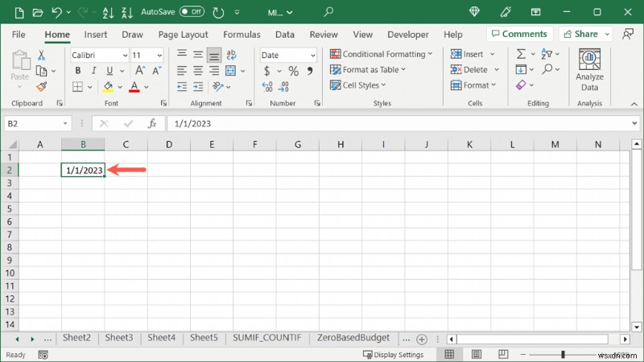644x362 pixels.
Task: Open Display Settings in status bar
Action: 393,355
